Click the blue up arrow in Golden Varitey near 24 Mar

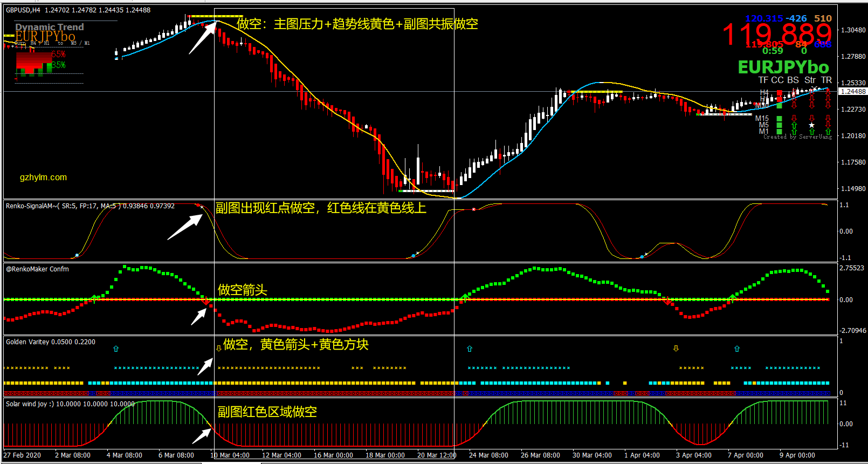coord(470,349)
